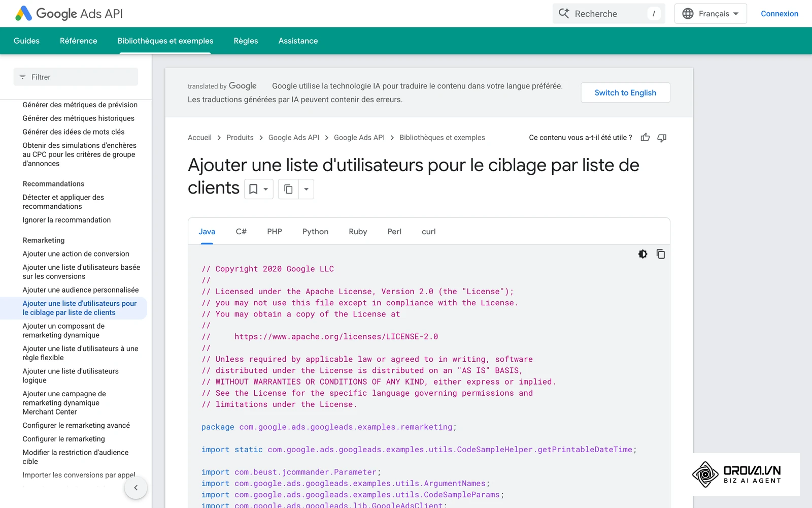Click the thumbs down not helpful icon
This screenshot has height=508, width=812.
[662, 138]
